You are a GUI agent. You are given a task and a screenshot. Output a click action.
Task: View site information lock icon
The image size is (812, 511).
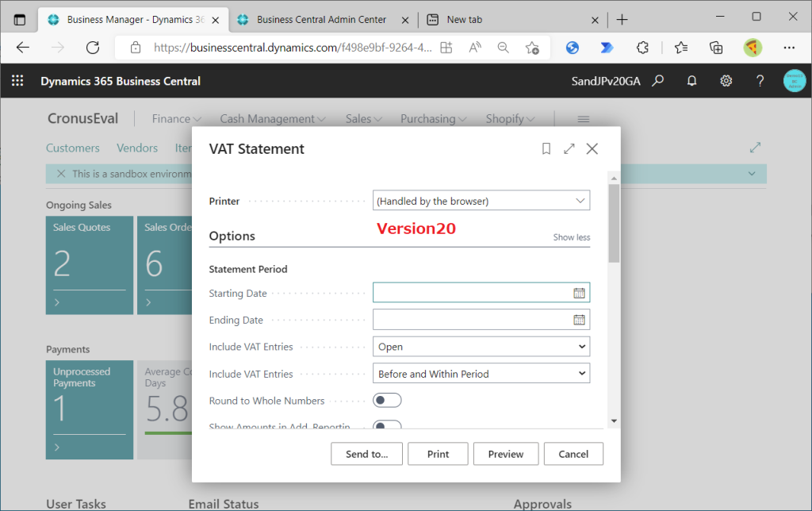pyautogui.click(x=136, y=48)
